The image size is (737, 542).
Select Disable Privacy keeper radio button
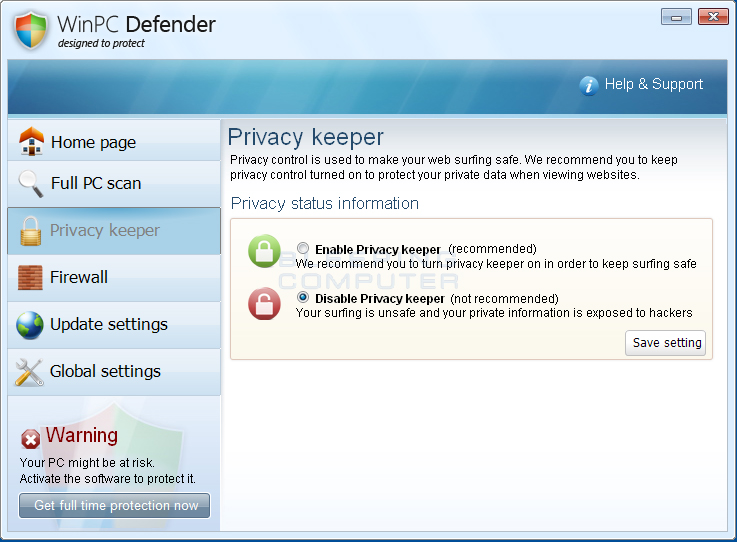pyautogui.click(x=303, y=297)
